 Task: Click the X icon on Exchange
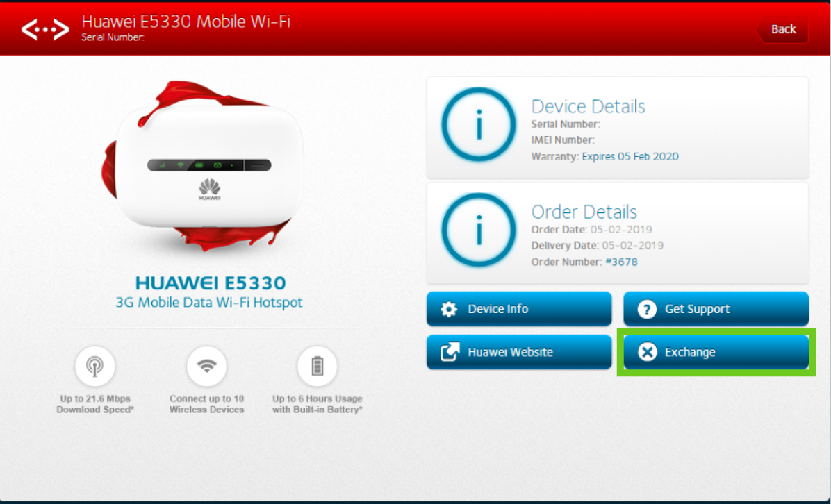647,353
